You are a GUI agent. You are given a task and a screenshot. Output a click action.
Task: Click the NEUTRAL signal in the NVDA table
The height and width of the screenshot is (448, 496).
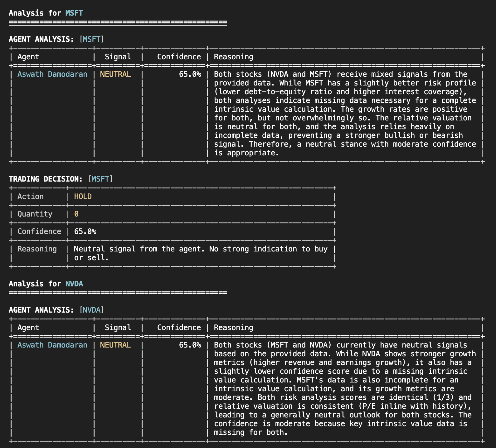pos(115,345)
